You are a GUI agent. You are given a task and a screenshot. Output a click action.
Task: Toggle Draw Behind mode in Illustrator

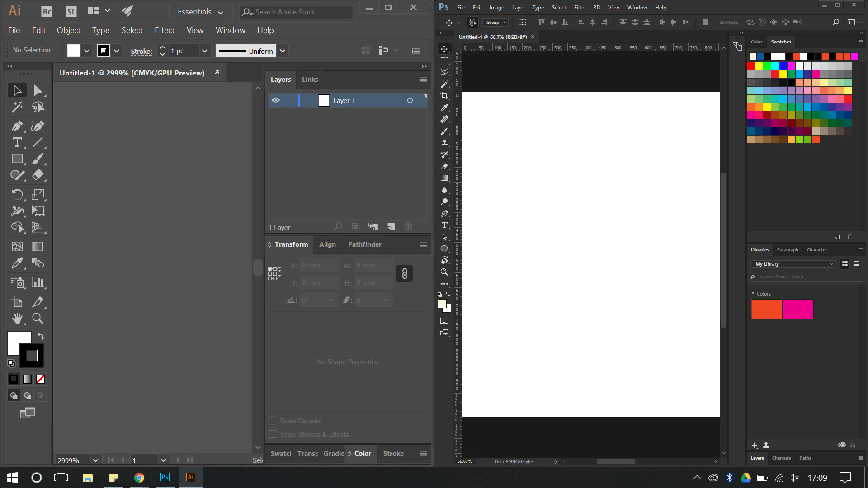pyautogui.click(x=27, y=395)
